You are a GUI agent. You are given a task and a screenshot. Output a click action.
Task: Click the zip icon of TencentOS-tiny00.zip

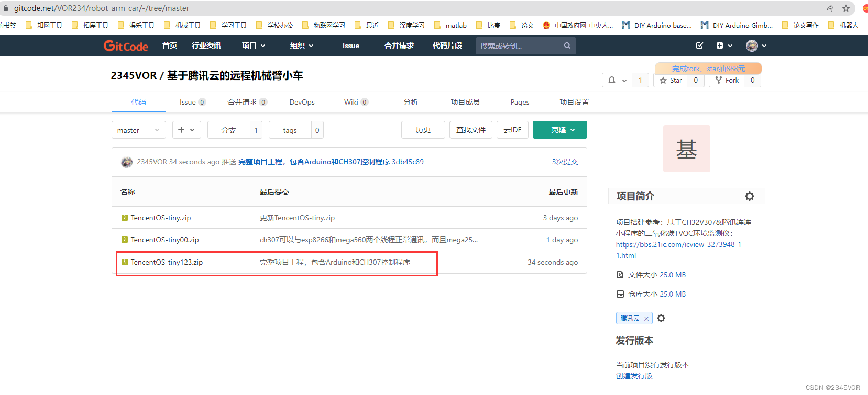(x=125, y=240)
